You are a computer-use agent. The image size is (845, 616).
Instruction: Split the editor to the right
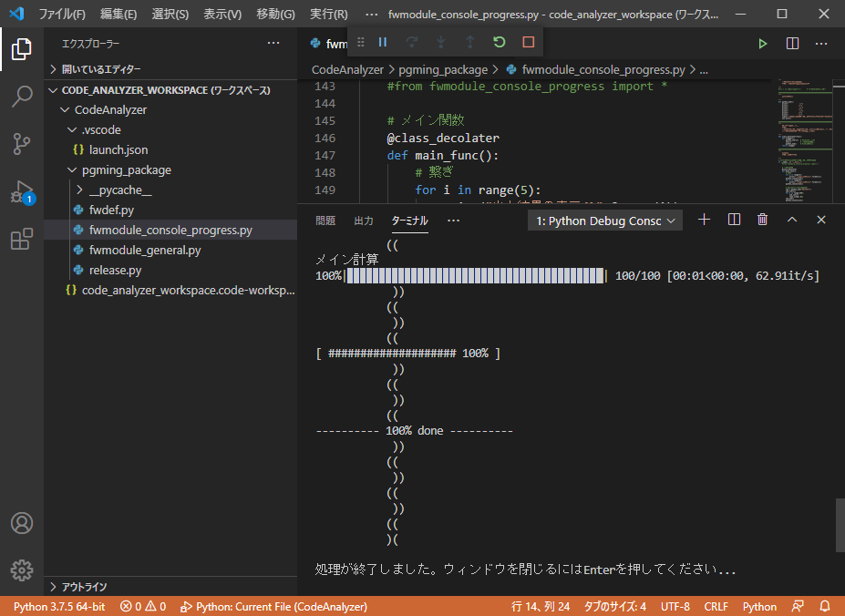[x=792, y=44]
